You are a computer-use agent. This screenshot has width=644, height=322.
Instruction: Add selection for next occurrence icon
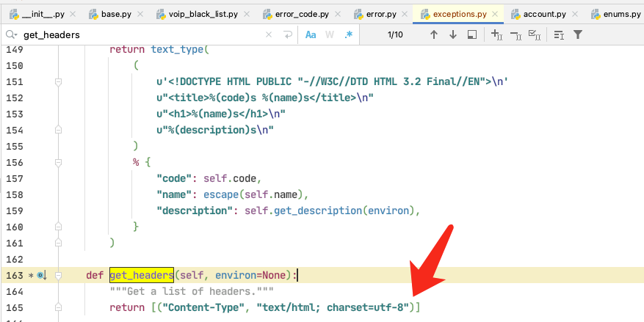tap(497, 35)
